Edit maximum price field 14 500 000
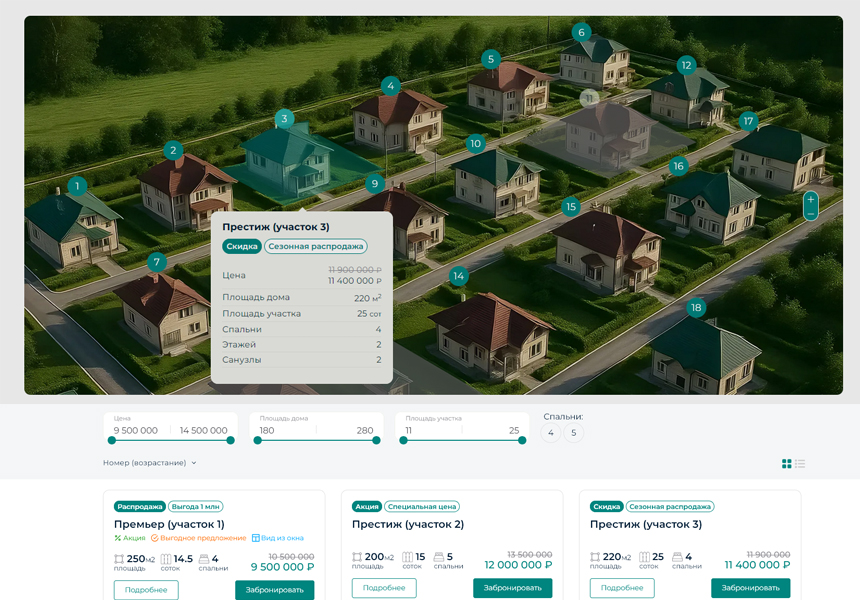The width and height of the screenshot is (860, 600). pos(203,431)
